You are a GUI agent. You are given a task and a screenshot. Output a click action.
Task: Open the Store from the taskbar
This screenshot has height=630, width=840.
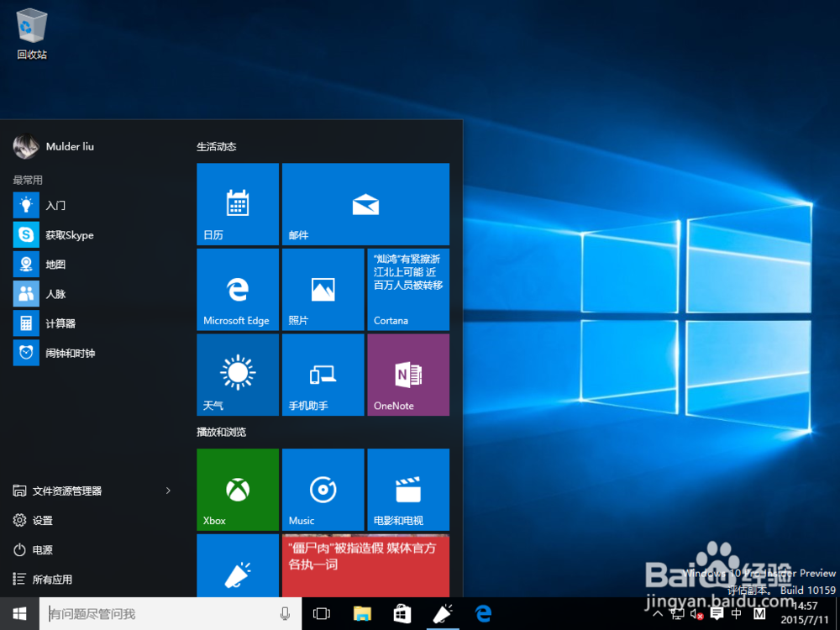[402, 614]
